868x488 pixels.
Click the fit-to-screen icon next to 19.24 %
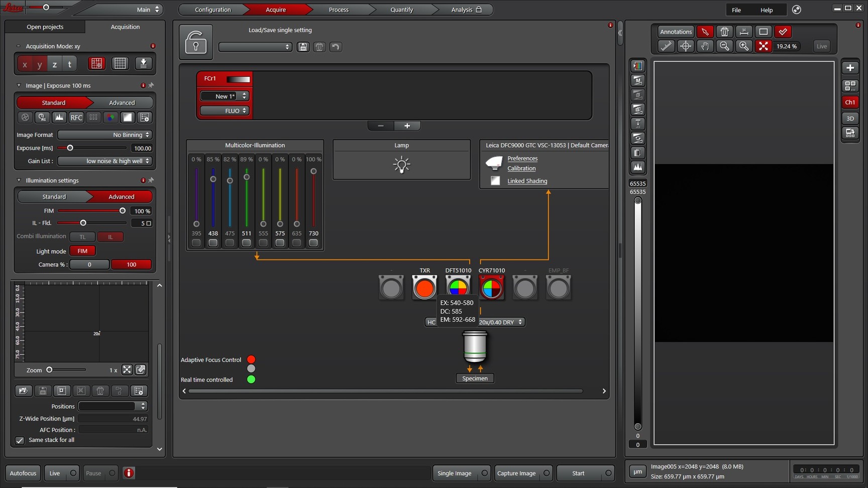click(x=763, y=46)
